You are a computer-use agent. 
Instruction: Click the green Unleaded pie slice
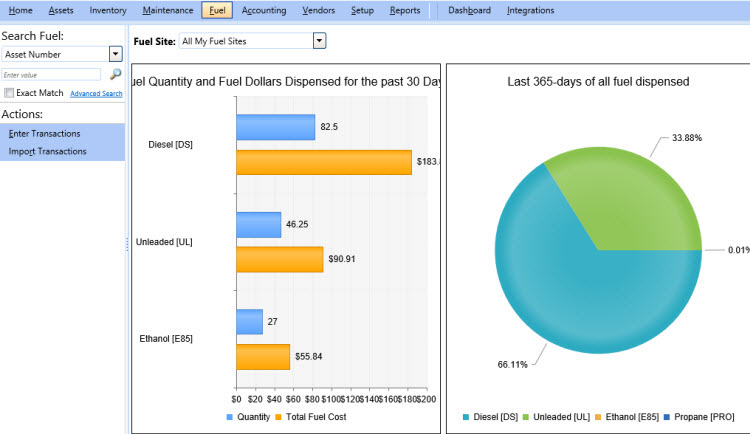coord(620,200)
